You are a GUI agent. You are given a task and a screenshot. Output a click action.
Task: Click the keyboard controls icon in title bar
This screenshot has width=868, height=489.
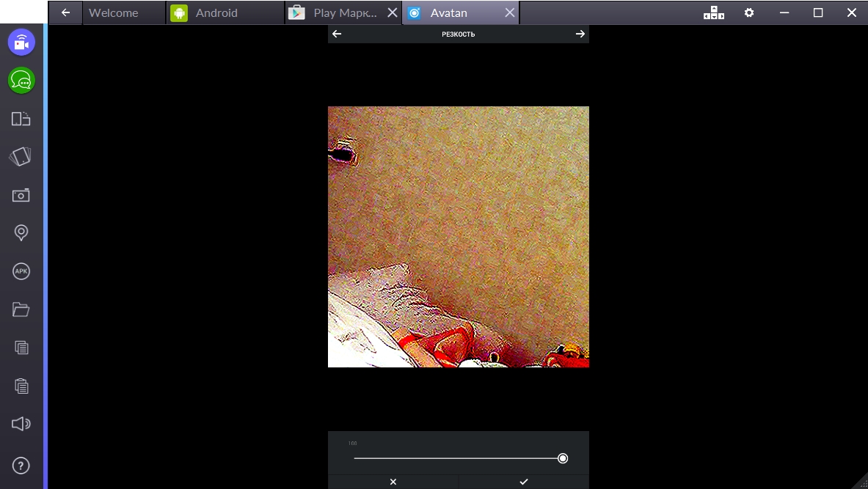713,12
